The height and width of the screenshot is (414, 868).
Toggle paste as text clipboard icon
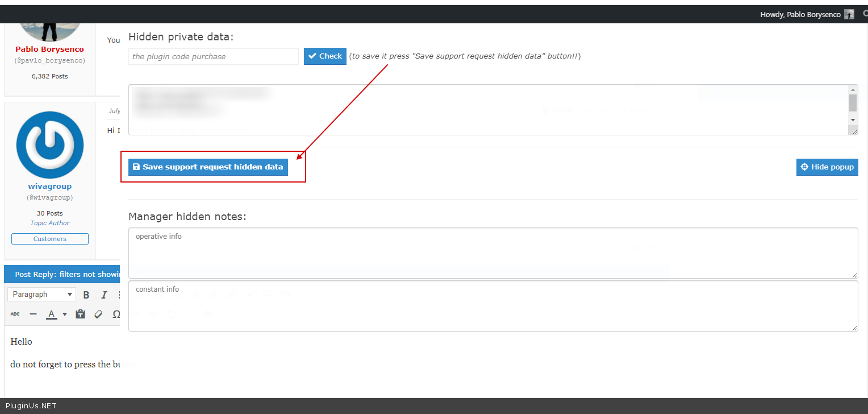pyautogui.click(x=80, y=314)
